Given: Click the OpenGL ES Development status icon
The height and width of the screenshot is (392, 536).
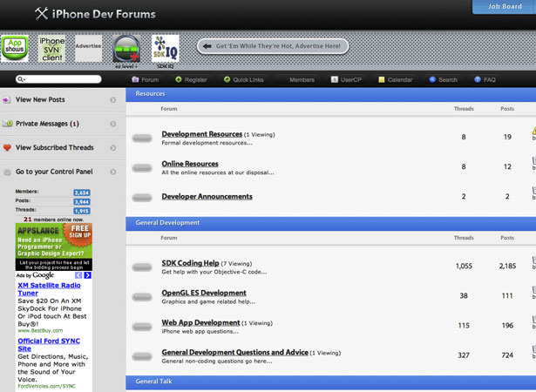Looking at the screenshot, I should (142, 297).
